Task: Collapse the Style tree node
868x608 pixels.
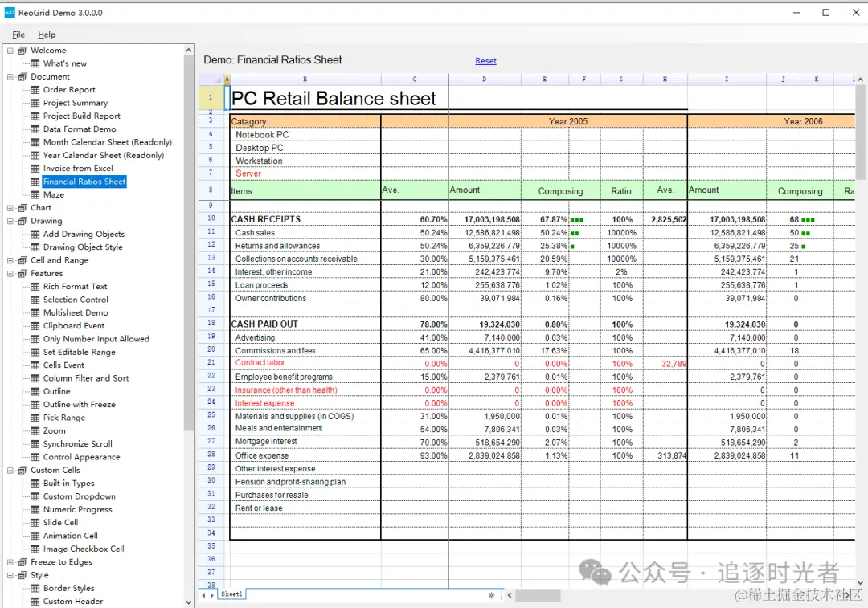Action: 10,575
